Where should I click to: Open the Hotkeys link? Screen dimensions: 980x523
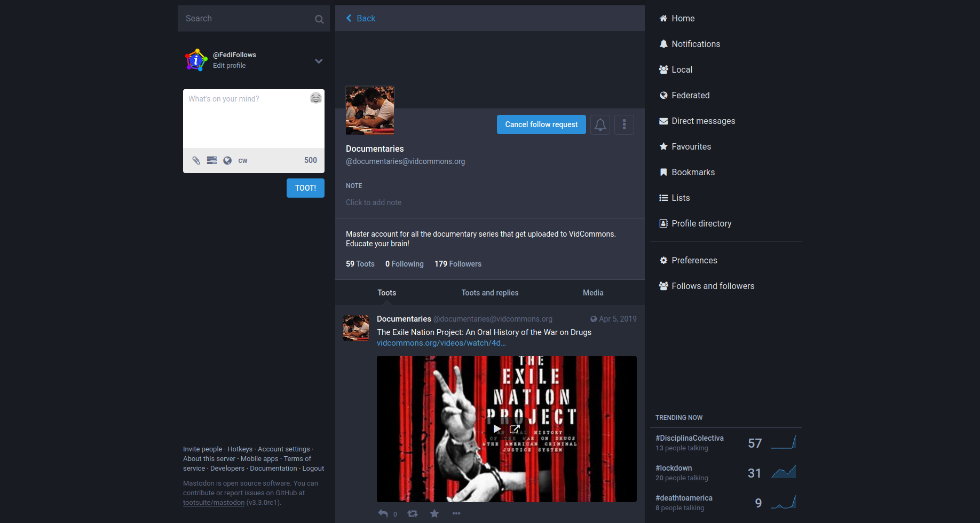pos(240,449)
